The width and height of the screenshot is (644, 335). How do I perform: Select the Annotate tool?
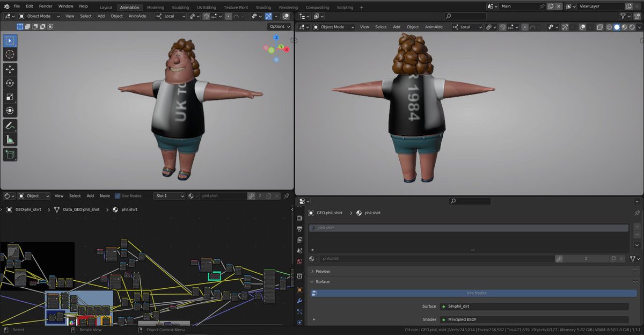pos(10,125)
